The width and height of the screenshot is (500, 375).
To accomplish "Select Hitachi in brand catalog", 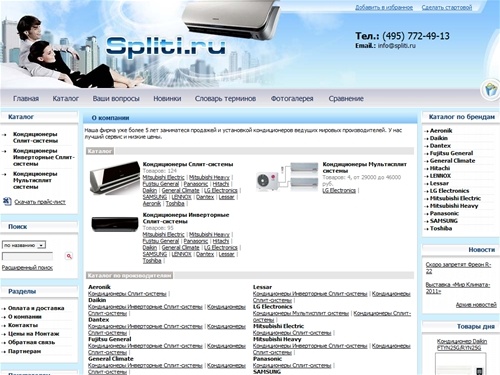I will [440, 168].
